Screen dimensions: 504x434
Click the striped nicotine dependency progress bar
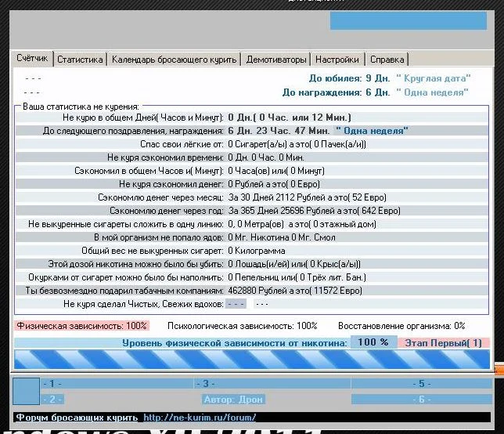[252, 360]
